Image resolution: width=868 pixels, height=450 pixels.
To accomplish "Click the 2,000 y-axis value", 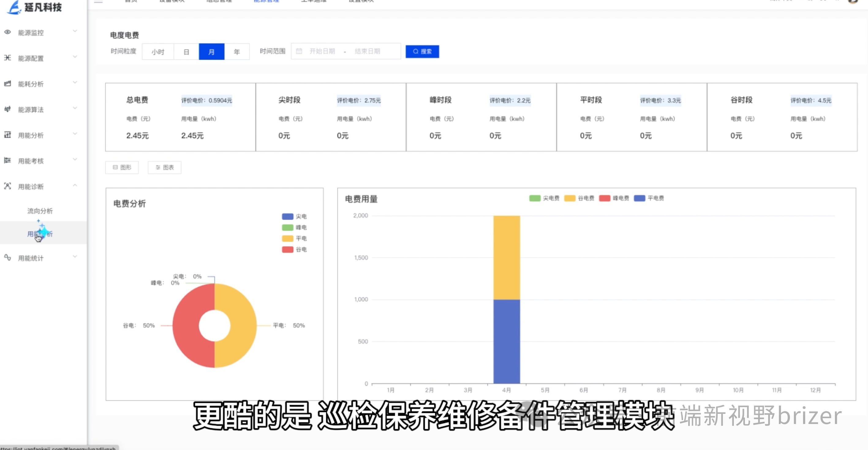I will click(x=360, y=216).
